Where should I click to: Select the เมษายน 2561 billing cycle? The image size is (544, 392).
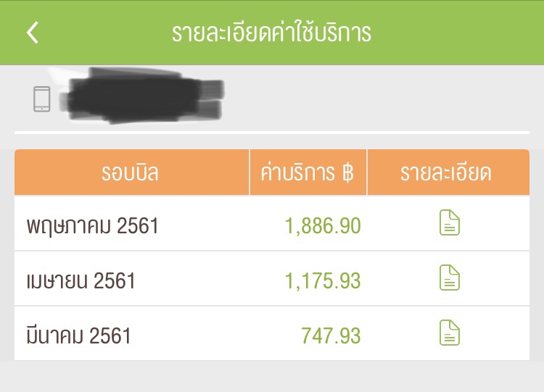pos(81,280)
